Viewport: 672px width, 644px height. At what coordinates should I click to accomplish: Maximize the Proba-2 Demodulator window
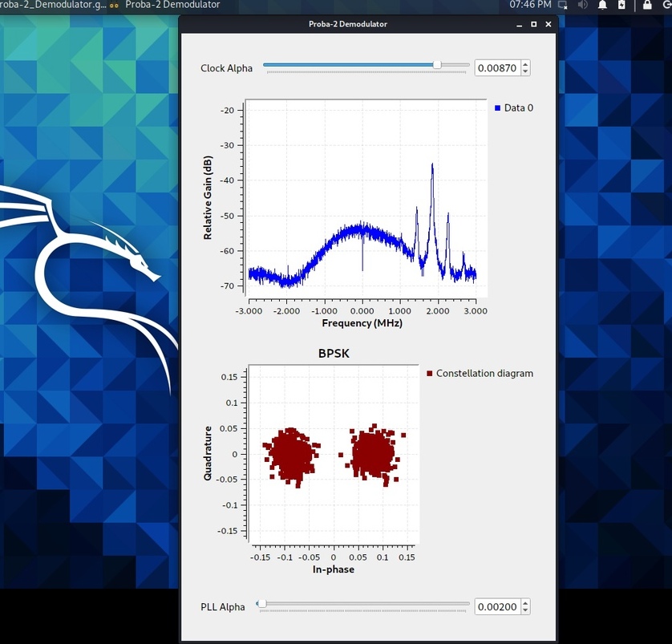[x=534, y=24]
